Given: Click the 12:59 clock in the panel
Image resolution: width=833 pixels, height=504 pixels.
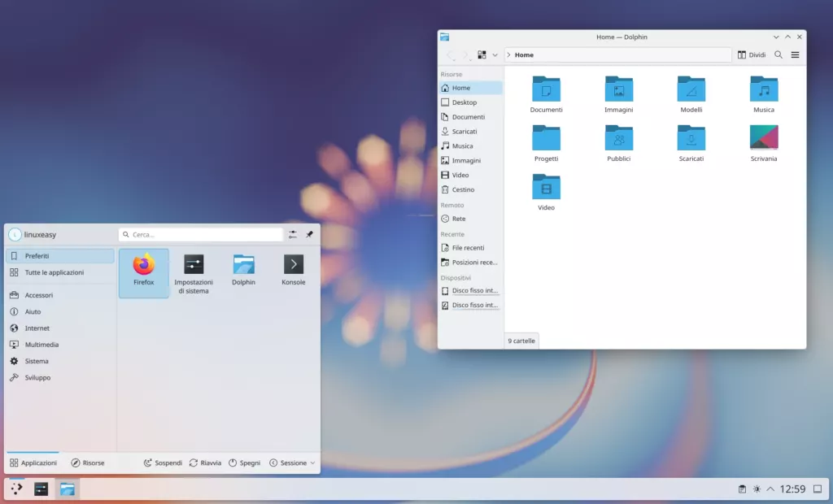Looking at the screenshot, I should [792, 489].
